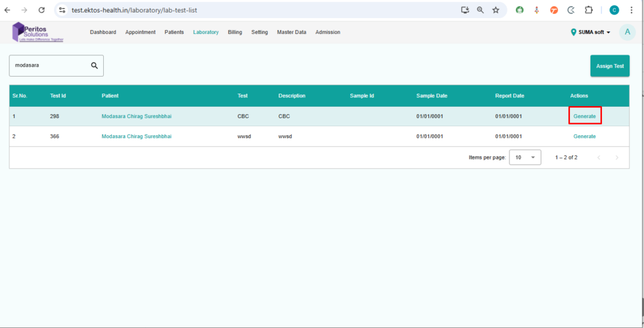The height and width of the screenshot is (328, 644).
Task: Click the Assign Test button
Action: click(x=609, y=66)
